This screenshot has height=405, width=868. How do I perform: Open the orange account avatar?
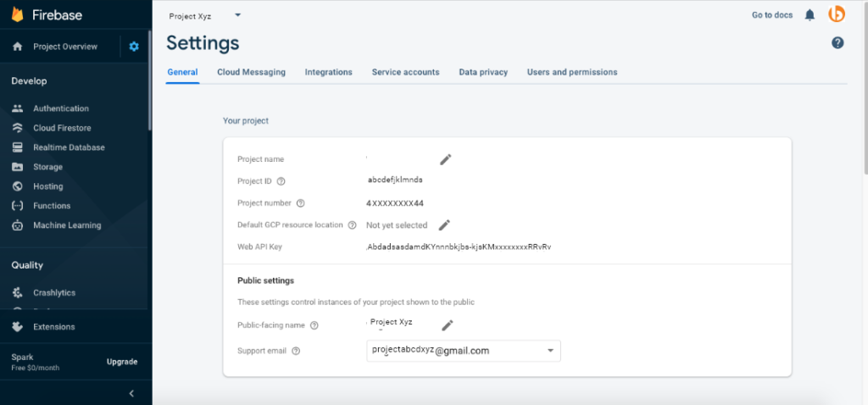[837, 14]
